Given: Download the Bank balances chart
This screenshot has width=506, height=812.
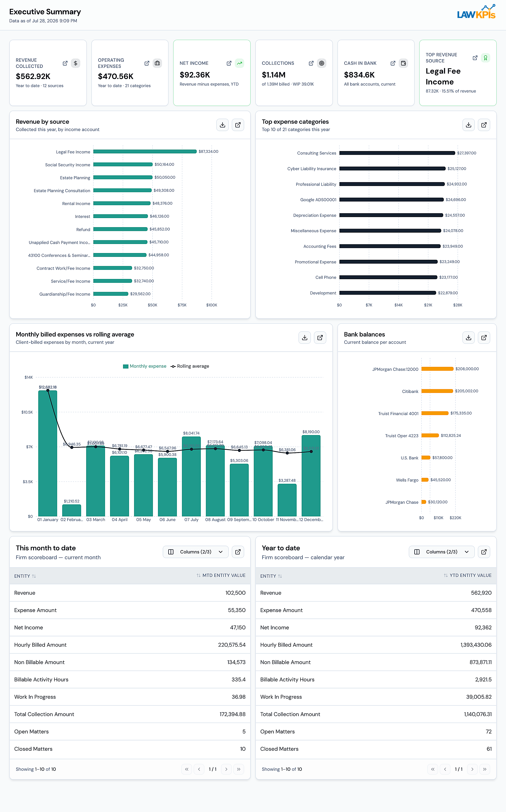Looking at the screenshot, I should pos(468,338).
